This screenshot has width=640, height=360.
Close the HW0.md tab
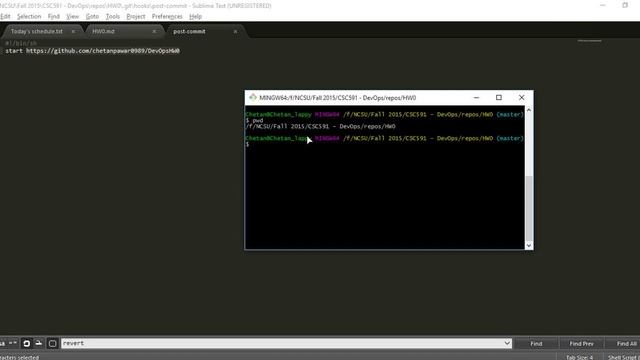click(x=154, y=31)
